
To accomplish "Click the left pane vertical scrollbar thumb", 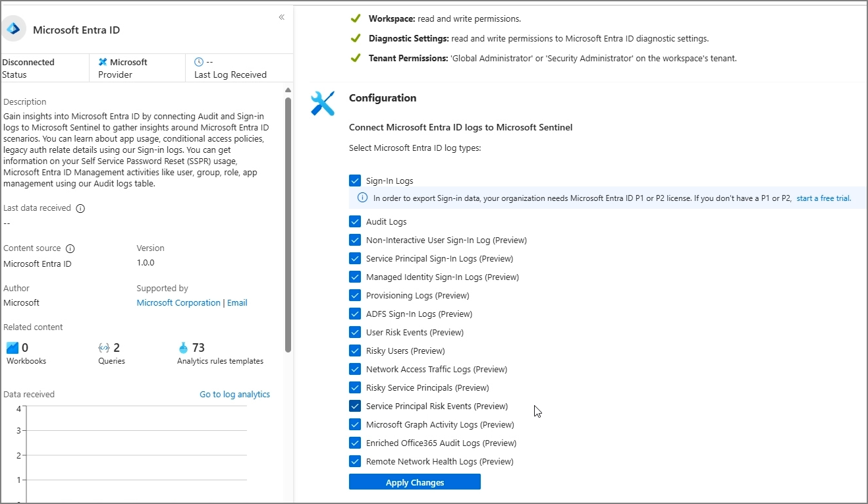I will (288, 224).
